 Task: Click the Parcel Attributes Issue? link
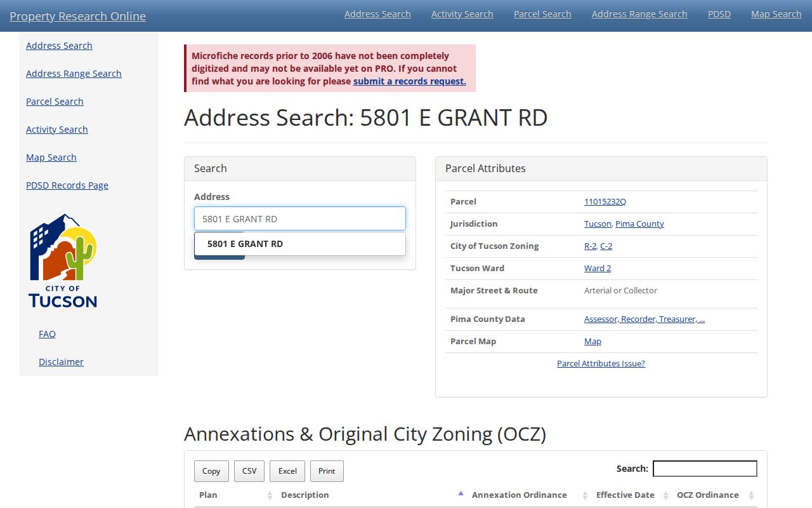(601, 363)
